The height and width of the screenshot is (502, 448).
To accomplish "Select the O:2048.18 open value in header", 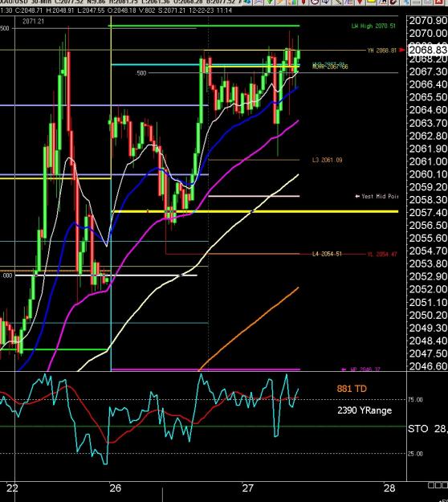I will coord(121,10).
